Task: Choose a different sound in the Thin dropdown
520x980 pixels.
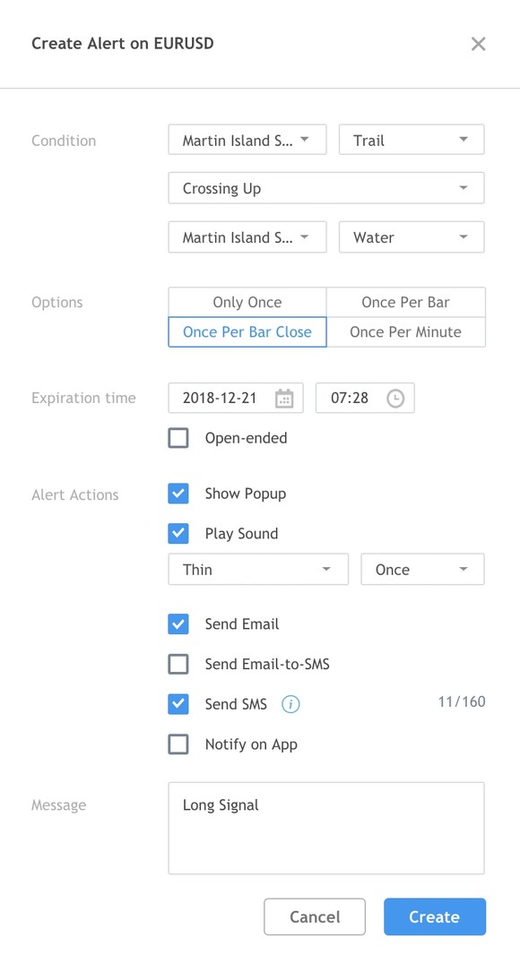Action: coord(258,570)
